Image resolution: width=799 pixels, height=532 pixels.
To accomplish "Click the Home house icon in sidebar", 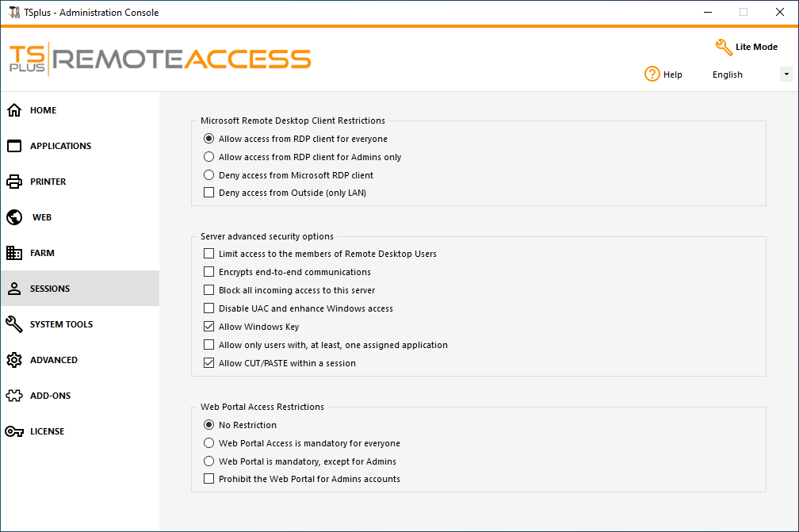I will 14,110.
